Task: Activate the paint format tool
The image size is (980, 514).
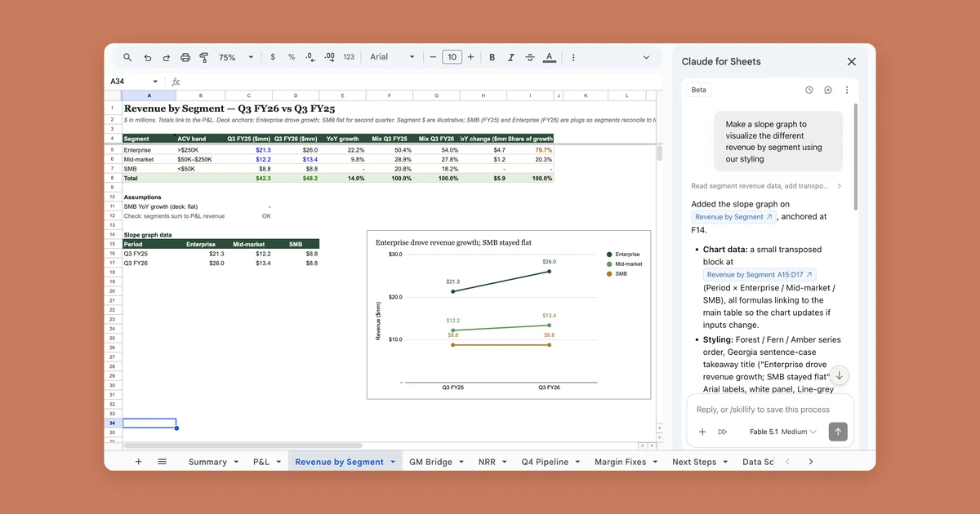Action: click(x=204, y=57)
